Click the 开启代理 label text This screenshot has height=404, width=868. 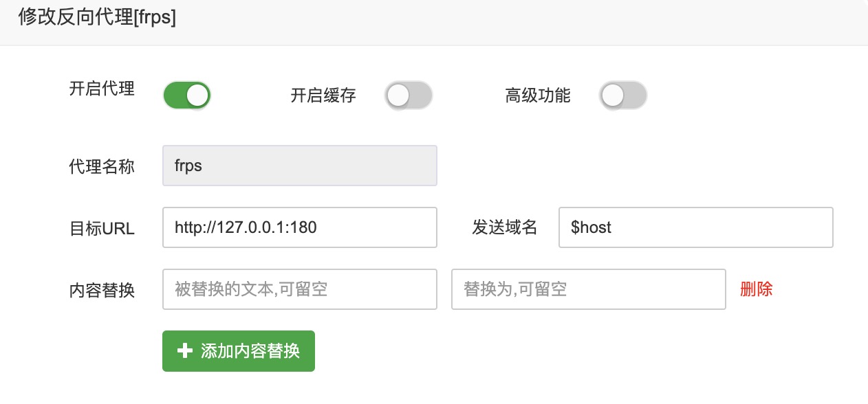point(102,89)
